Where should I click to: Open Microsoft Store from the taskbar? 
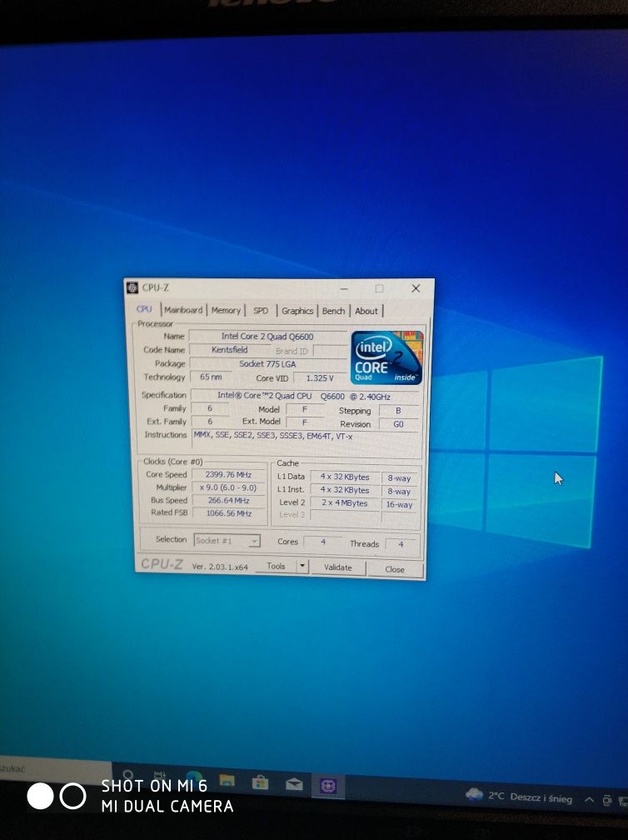260,783
